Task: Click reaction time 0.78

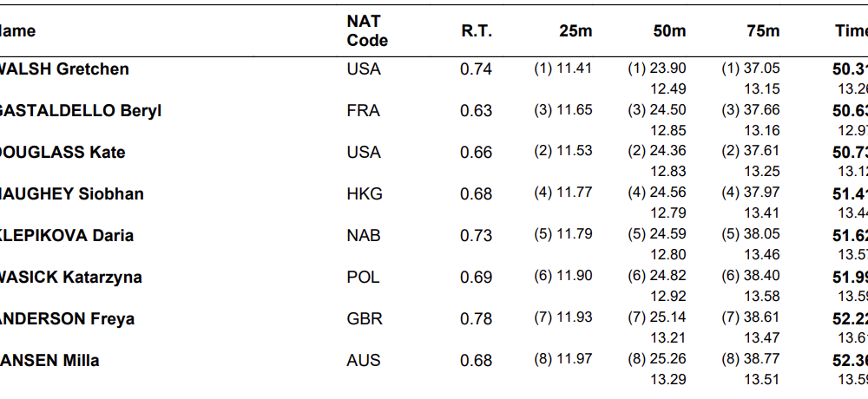Action: coord(476,319)
